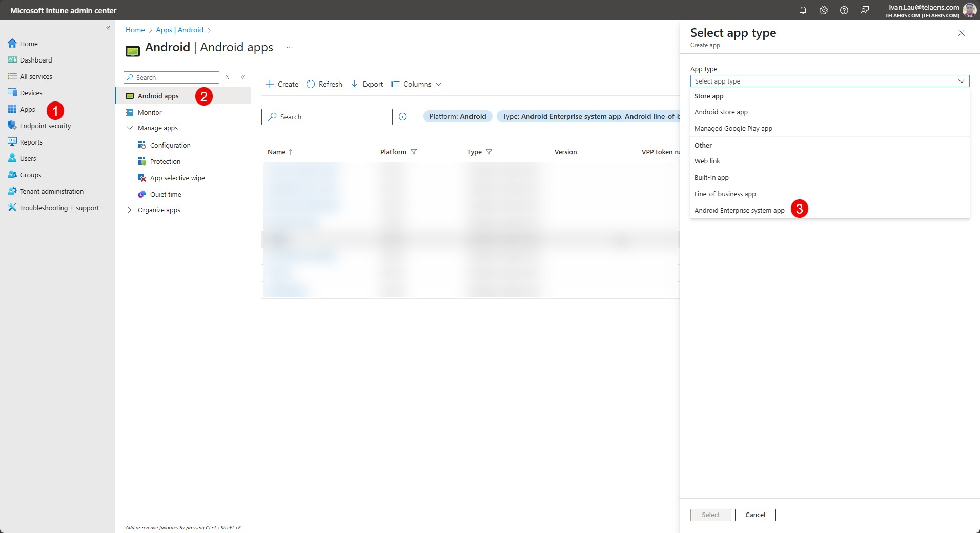Click the Refresh toolbar button
Screen dimensions: 980x533
click(x=324, y=84)
